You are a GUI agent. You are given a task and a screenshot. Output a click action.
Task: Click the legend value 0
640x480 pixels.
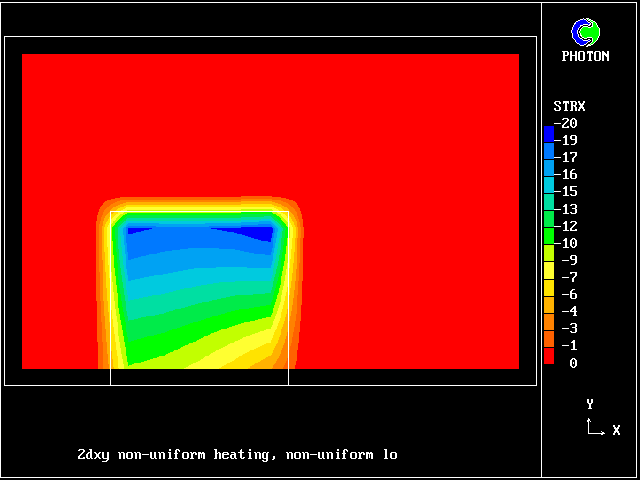click(x=572, y=363)
